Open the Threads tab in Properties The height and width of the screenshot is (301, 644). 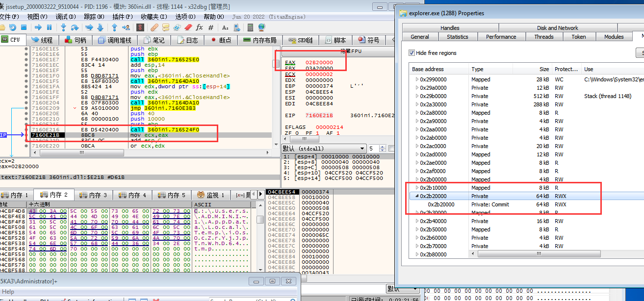(543, 37)
